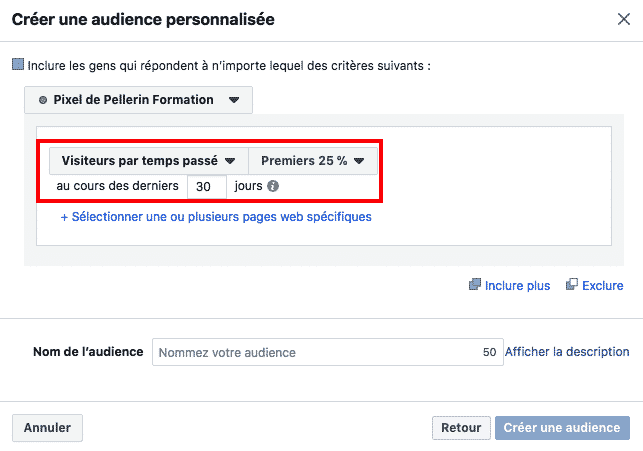Click the caret arrow on Visiteurs par temps passé

229,160
